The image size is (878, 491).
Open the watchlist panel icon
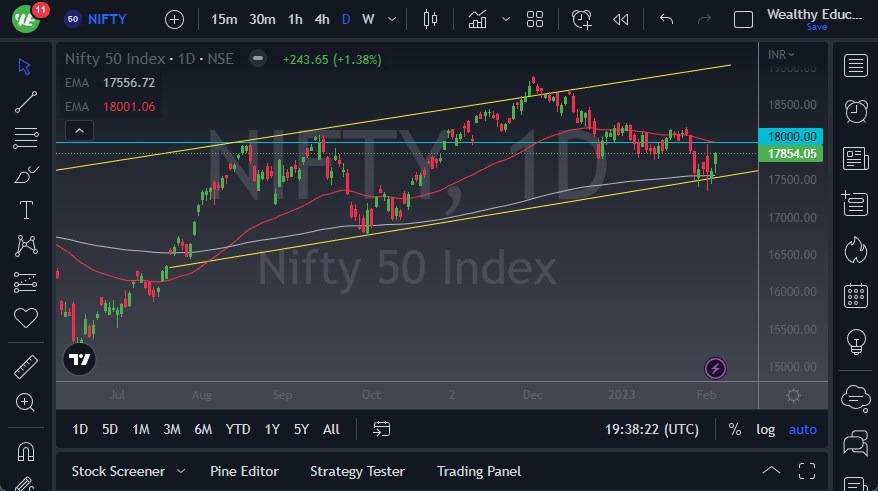click(x=855, y=66)
